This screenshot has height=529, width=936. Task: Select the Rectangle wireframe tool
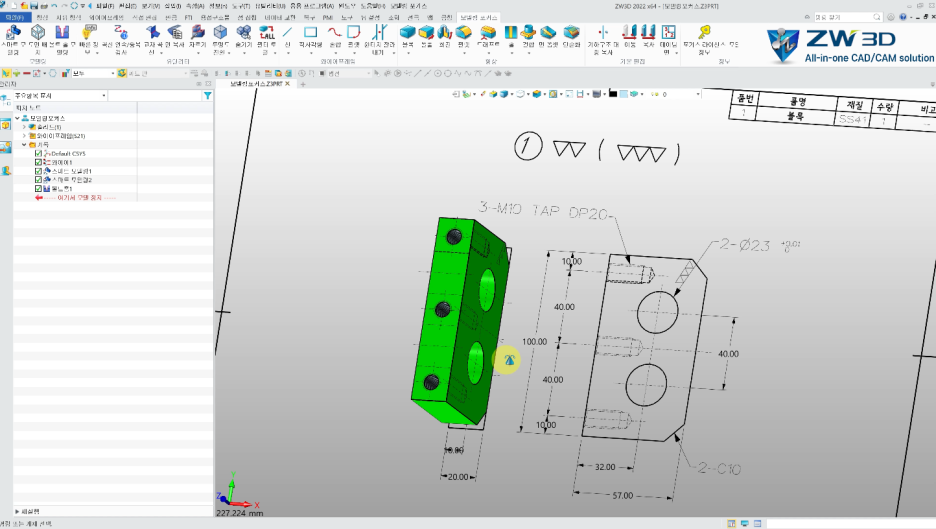coord(310,32)
